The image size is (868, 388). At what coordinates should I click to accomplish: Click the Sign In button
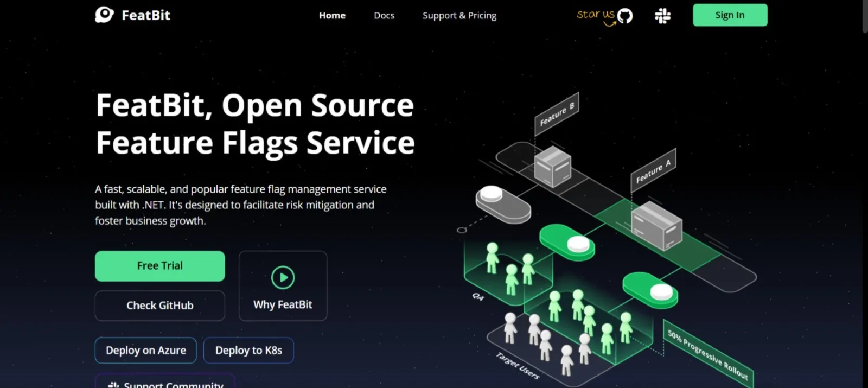tap(730, 15)
